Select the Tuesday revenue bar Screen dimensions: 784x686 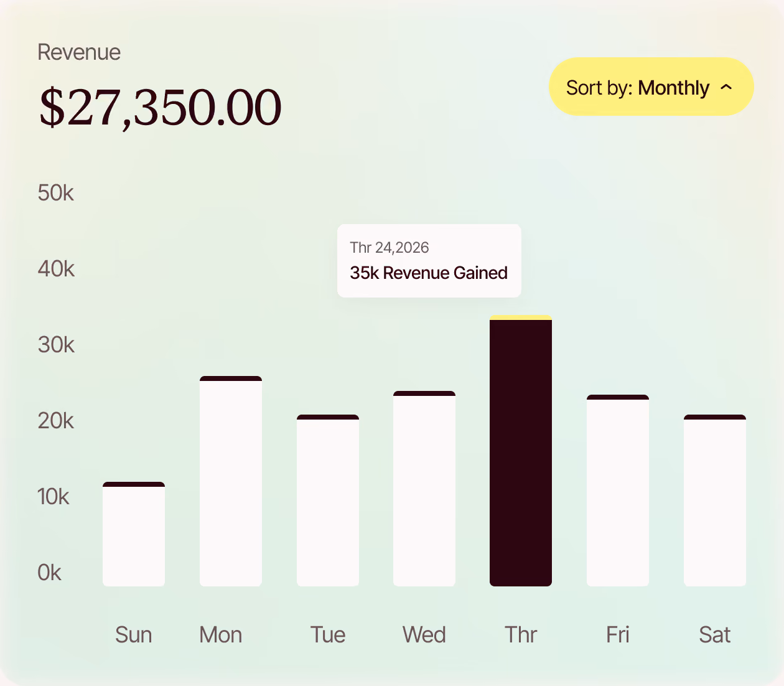pos(328,500)
